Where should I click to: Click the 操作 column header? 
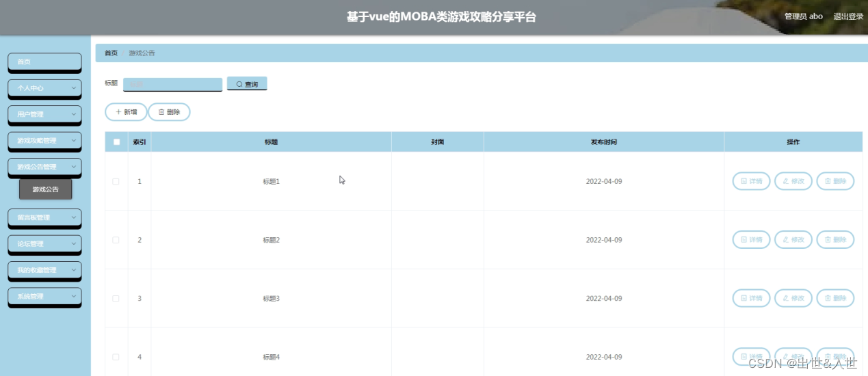coord(793,142)
